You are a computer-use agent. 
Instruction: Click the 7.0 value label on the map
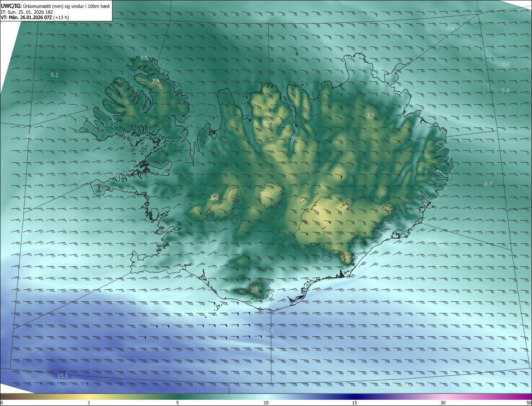coord(293,139)
